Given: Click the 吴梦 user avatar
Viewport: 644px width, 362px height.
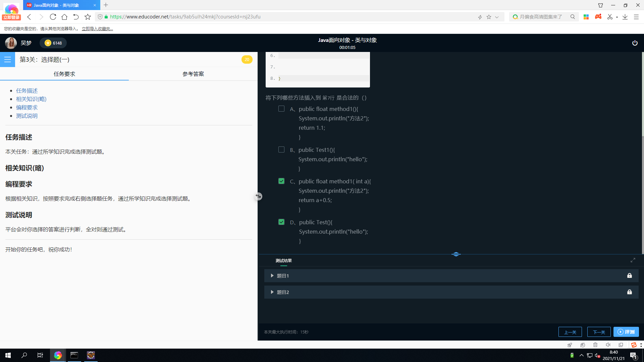Looking at the screenshot, I should click(x=11, y=43).
